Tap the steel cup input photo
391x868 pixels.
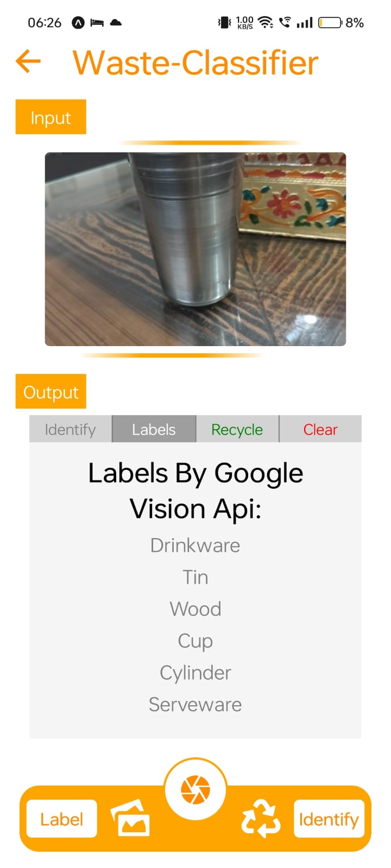(195, 249)
